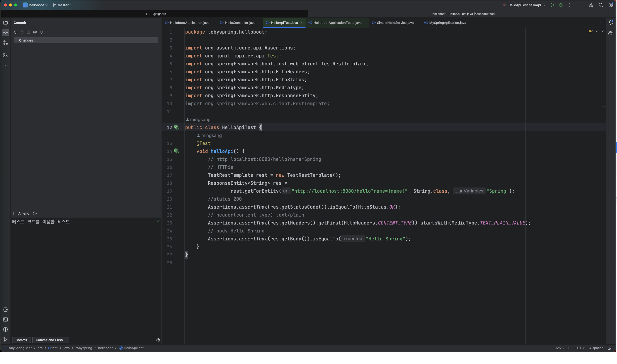
Task: Open the Pull Requests sidebar icon
Action: click(5, 43)
